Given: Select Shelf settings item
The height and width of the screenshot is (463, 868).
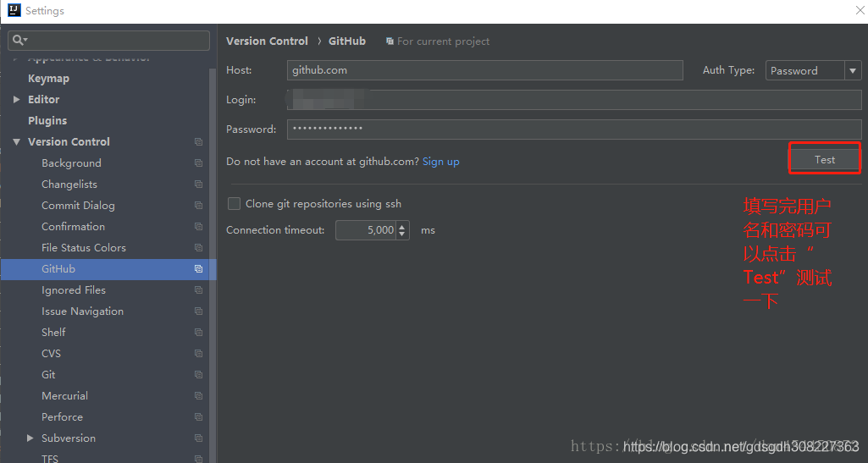Looking at the screenshot, I should 53,333.
